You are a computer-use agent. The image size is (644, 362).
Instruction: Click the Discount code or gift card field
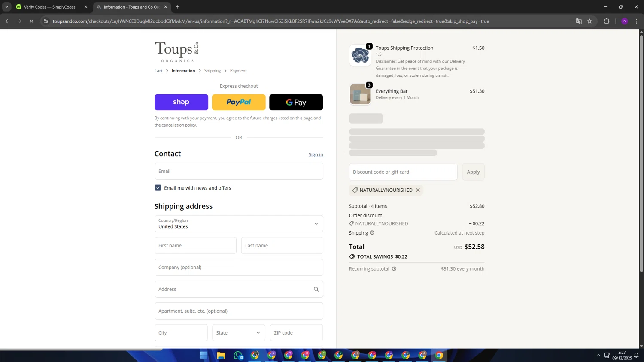point(403,172)
